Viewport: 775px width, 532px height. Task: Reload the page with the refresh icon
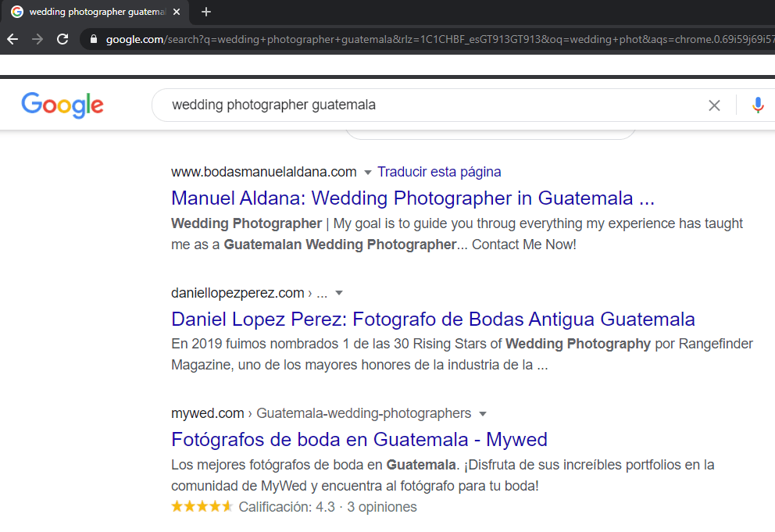point(62,39)
